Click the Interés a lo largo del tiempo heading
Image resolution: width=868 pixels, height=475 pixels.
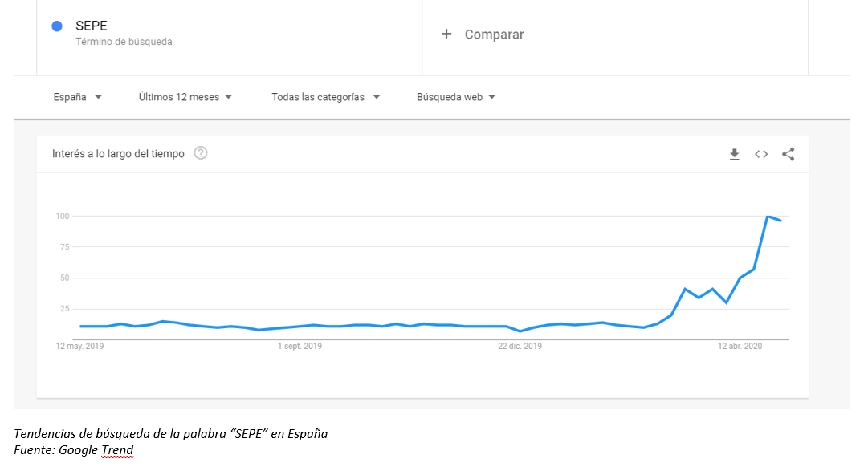118,154
